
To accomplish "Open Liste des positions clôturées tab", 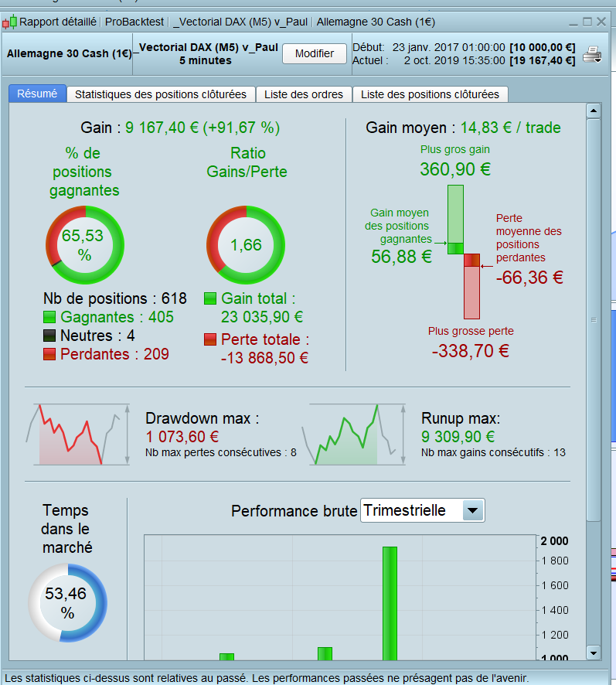I will [x=430, y=94].
